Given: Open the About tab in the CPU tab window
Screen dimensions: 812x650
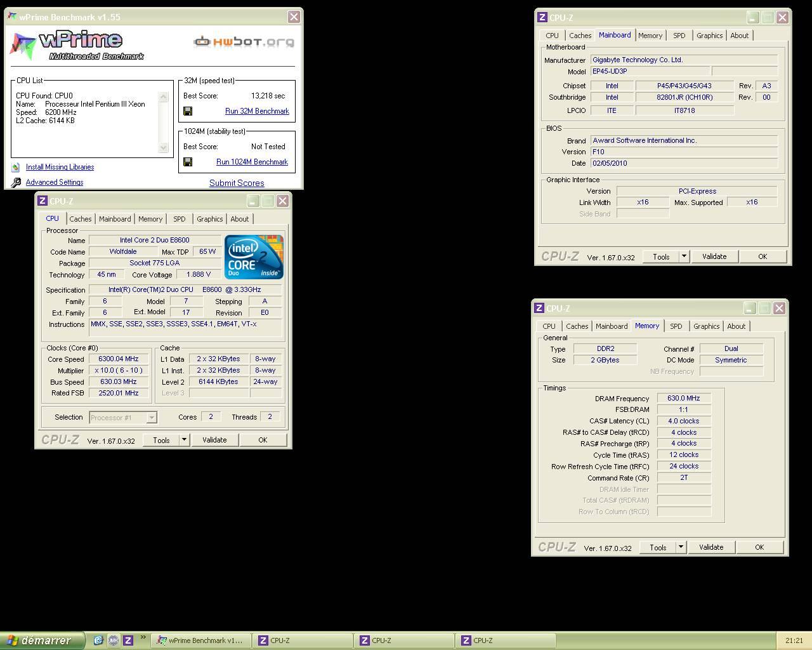Looking at the screenshot, I should point(240,219).
